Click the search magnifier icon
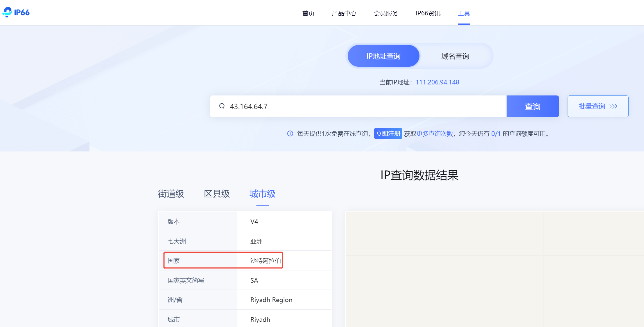The height and width of the screenshot is (327, 644). click(x=222, y=106)
